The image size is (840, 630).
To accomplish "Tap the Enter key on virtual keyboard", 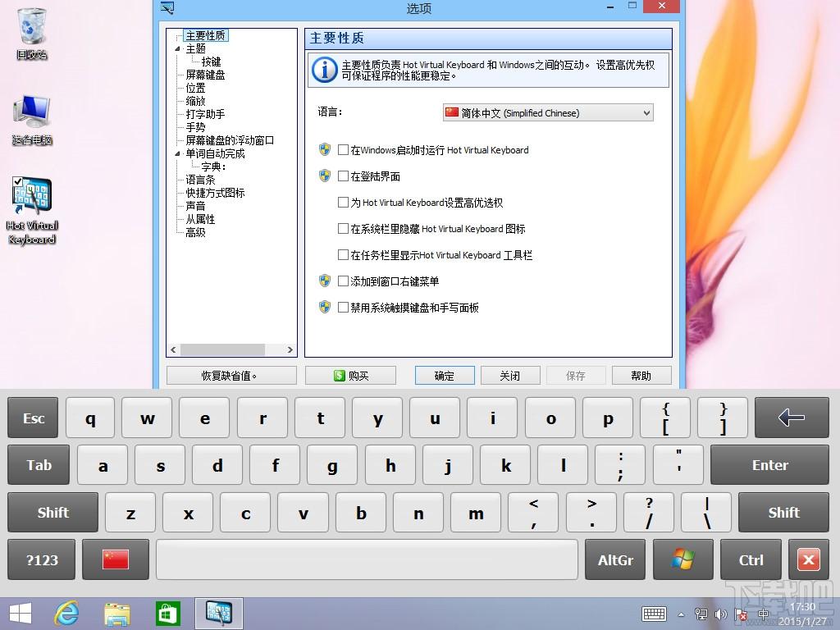I will (x=769, y=464).
